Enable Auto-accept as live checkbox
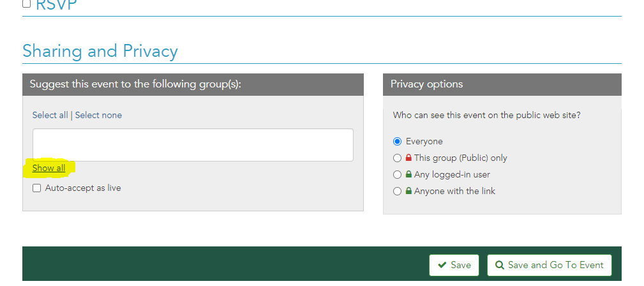The image size is (644, 286). tap(37, 188)
